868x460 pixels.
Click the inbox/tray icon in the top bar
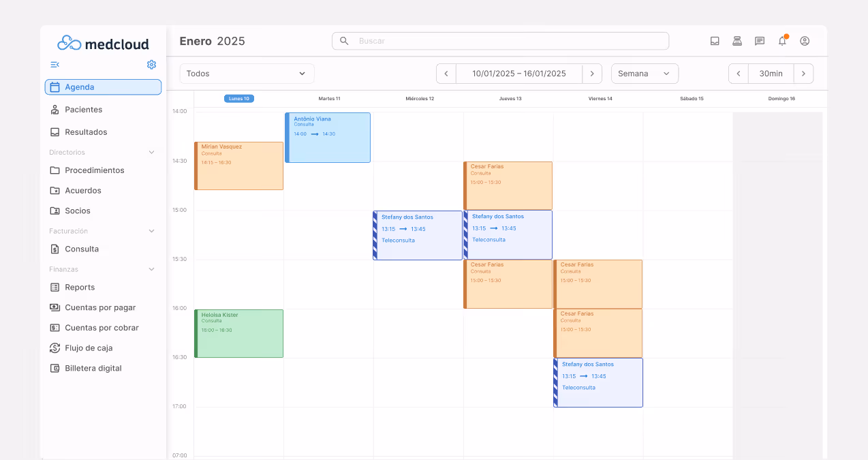click(x=714, y=41)
